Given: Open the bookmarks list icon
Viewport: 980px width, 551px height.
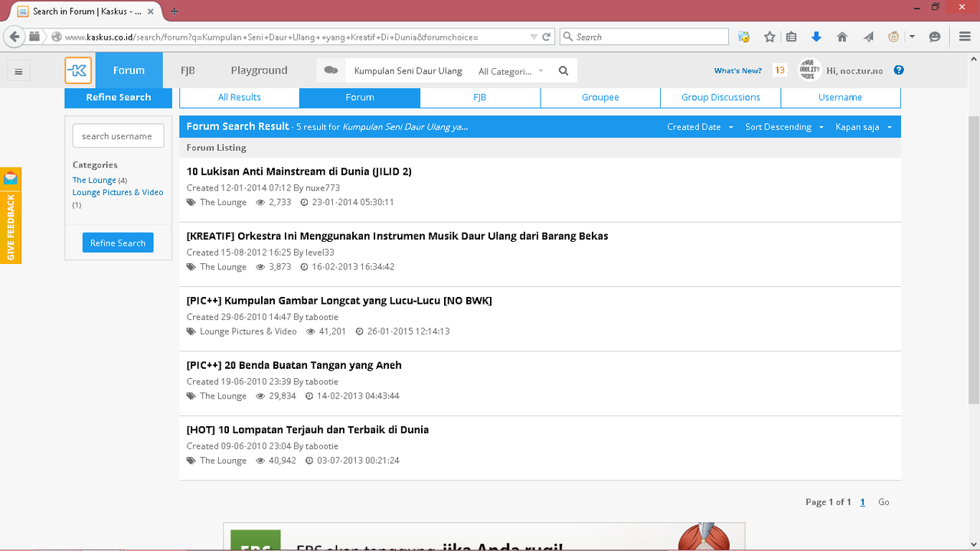Looking at the screenshot, I should click(x=792, y=37).
